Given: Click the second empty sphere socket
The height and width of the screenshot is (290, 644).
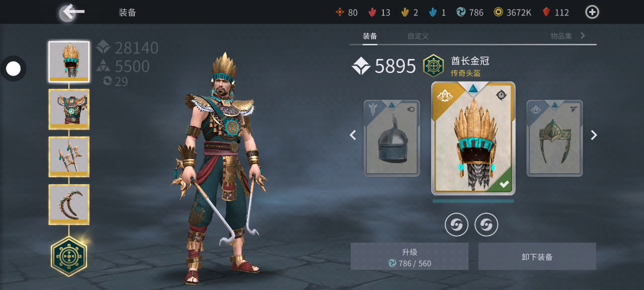Looking at the screenshot, I should (x=487, y=225).
